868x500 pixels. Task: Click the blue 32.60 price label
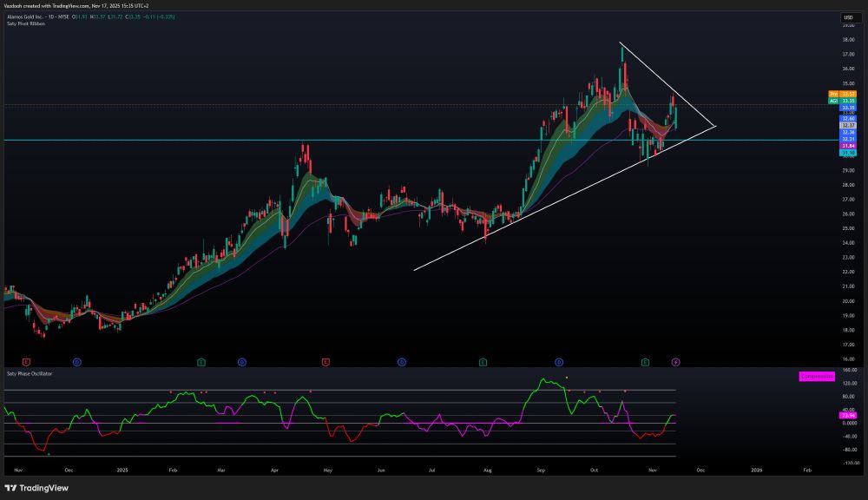pyautogui.click(x=849, y=119)
